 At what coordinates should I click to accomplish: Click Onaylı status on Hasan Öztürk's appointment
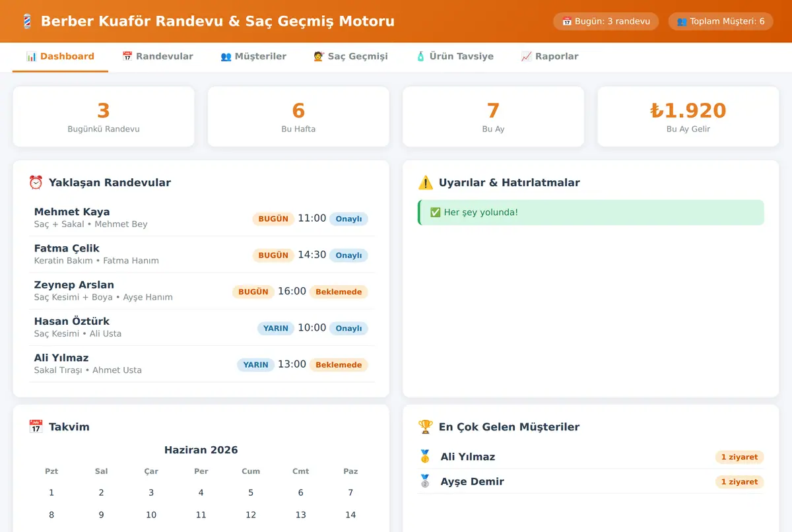[348, 328]
